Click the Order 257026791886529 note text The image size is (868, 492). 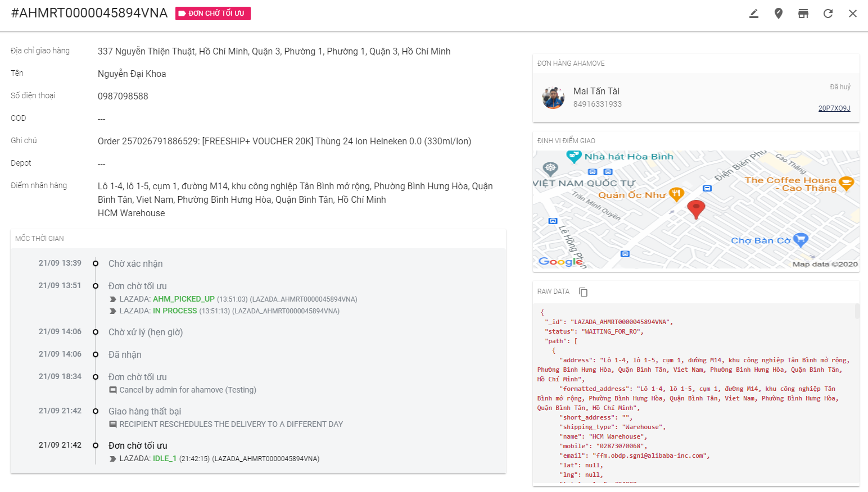click(x=284, y=141)
